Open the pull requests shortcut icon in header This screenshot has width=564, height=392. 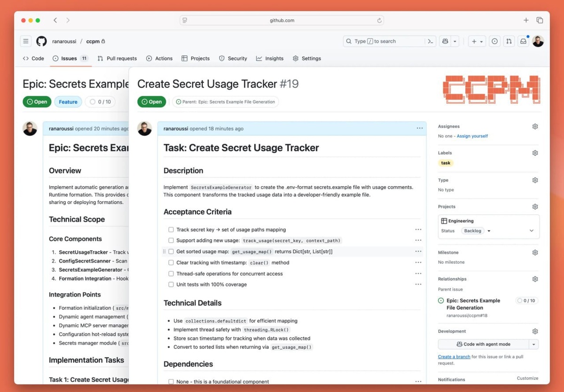(509, 41)
